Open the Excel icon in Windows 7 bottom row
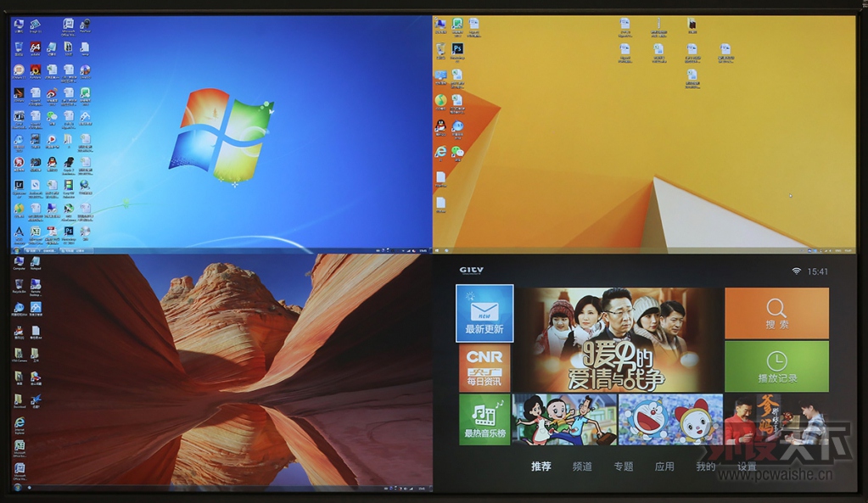868x503 pixels. click(36, 231)
